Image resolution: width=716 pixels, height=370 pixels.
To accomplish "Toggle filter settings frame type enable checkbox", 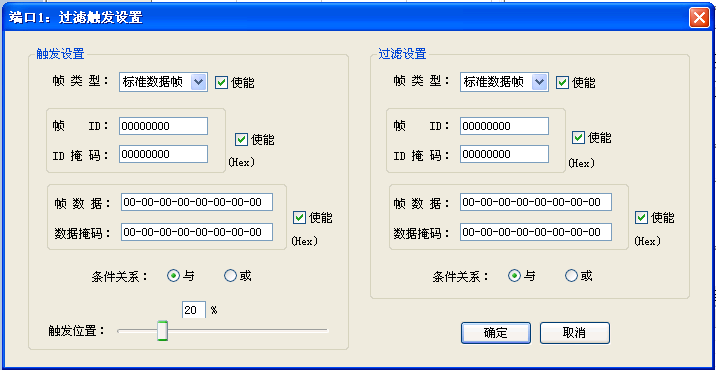I will (562, 82).
